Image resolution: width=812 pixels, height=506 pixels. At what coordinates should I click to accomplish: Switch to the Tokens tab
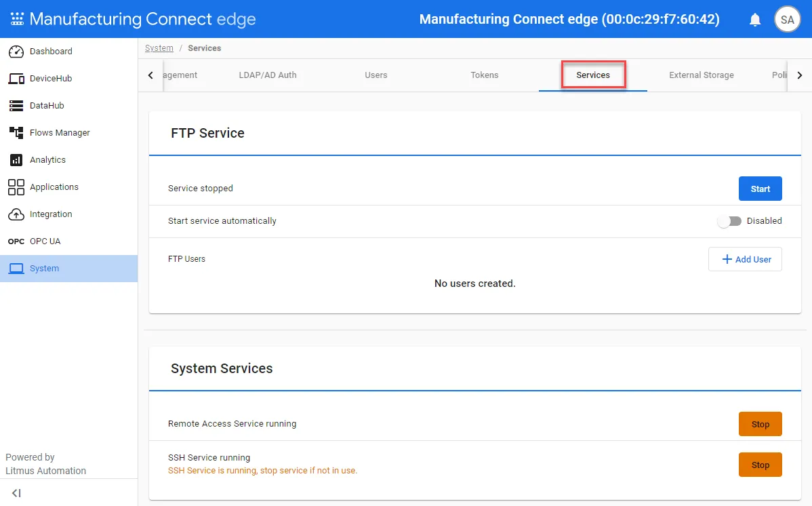pyautogui.click(x=484, y=75)
